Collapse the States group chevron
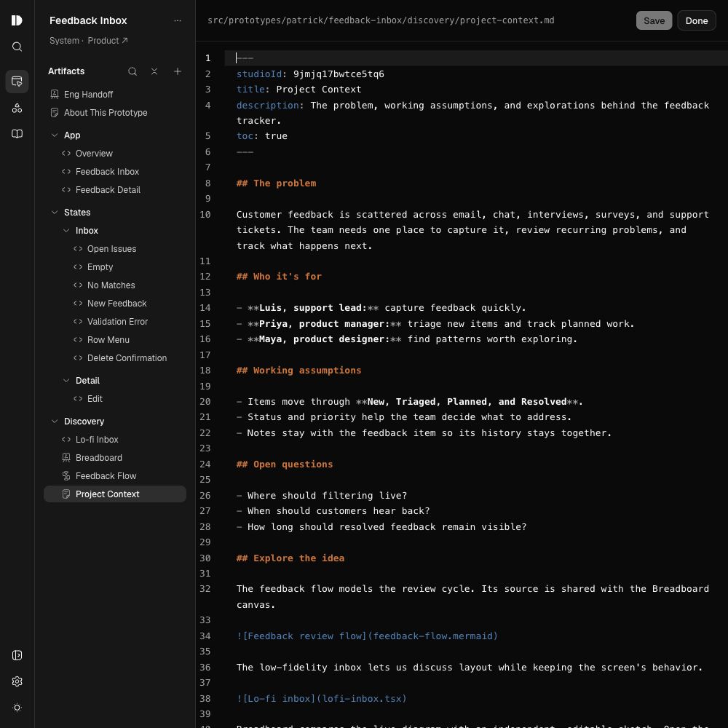Viewport: 728px width, 728px height. 55,212
